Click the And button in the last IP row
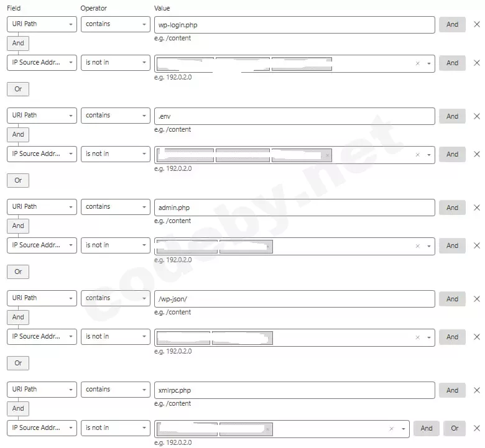Viewport: 485px width, 448px height. tap(426, 428)
